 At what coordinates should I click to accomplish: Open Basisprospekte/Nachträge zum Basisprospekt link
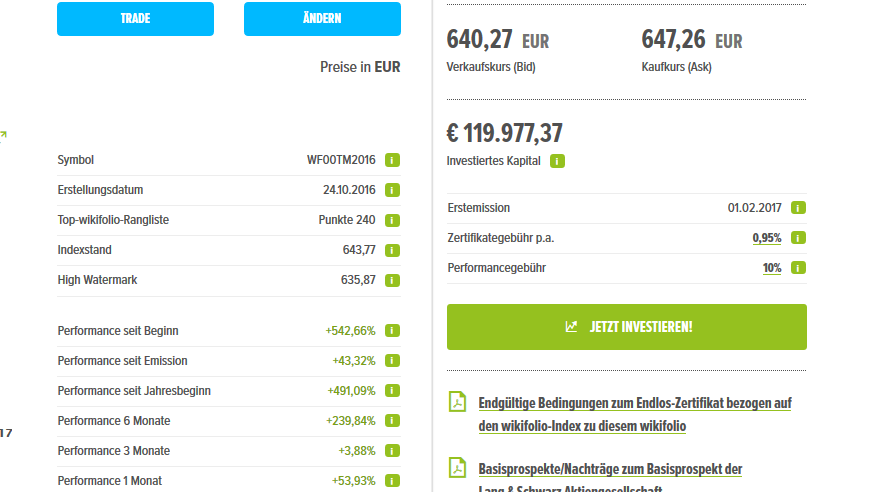[610, 469]
